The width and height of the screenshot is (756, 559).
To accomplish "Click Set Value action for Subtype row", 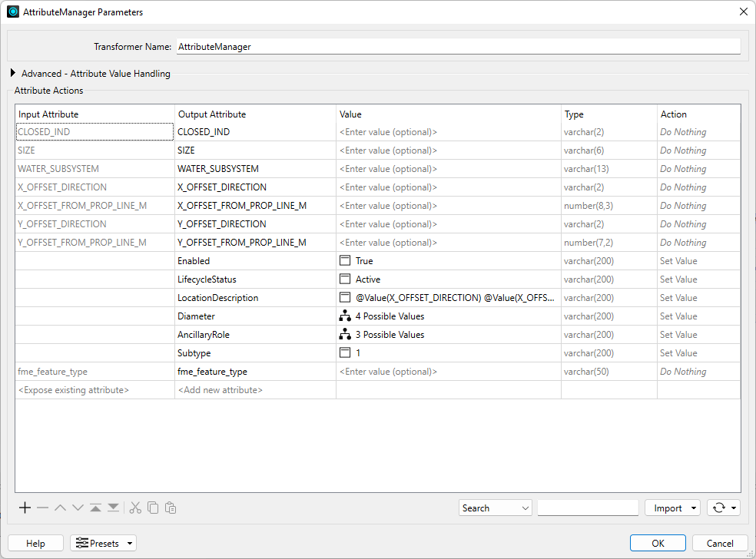I will [x=698, y=352].
